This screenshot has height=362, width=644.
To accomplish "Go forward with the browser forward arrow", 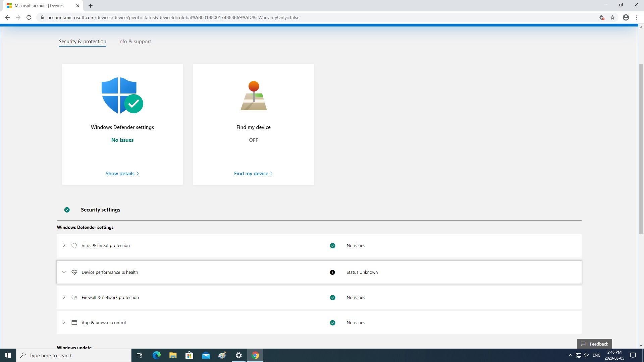I will 18,17.
